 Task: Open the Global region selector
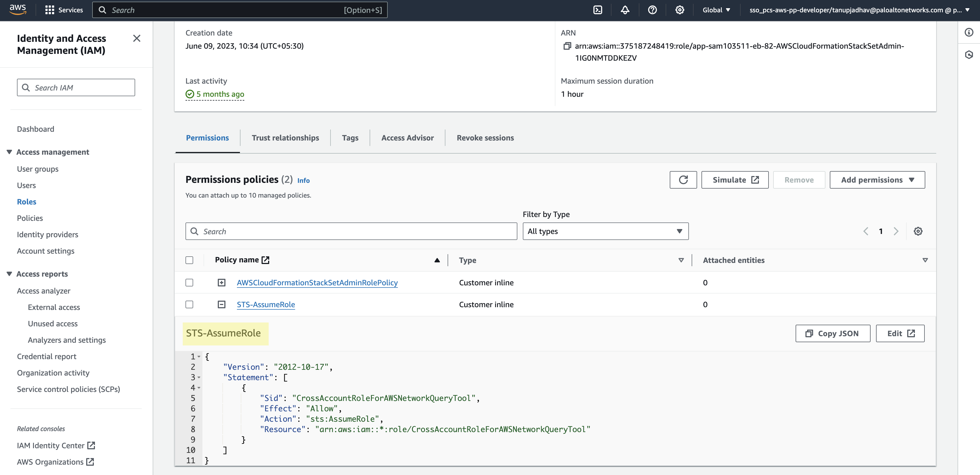pos(716,10)
